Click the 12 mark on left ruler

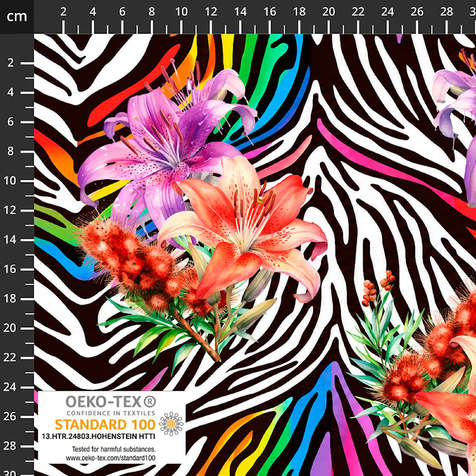point(10,210)
